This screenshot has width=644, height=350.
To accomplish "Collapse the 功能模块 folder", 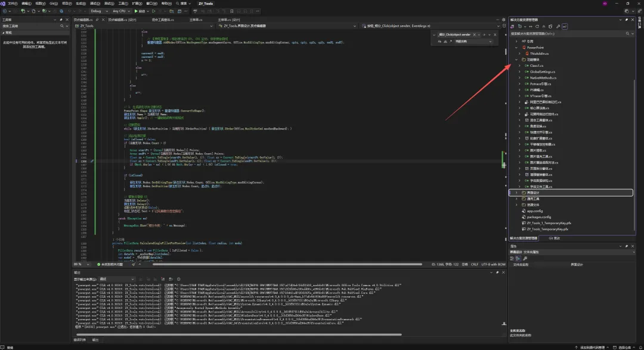I will [x=516, y=60].
